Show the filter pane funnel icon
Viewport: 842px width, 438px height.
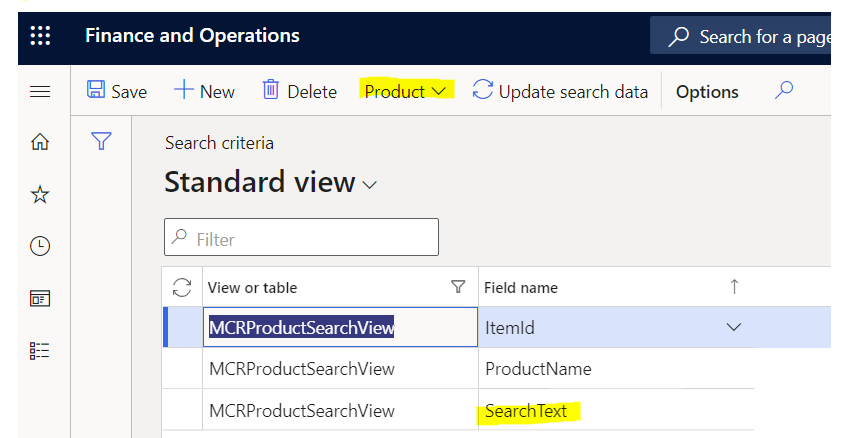coord(100,142)
